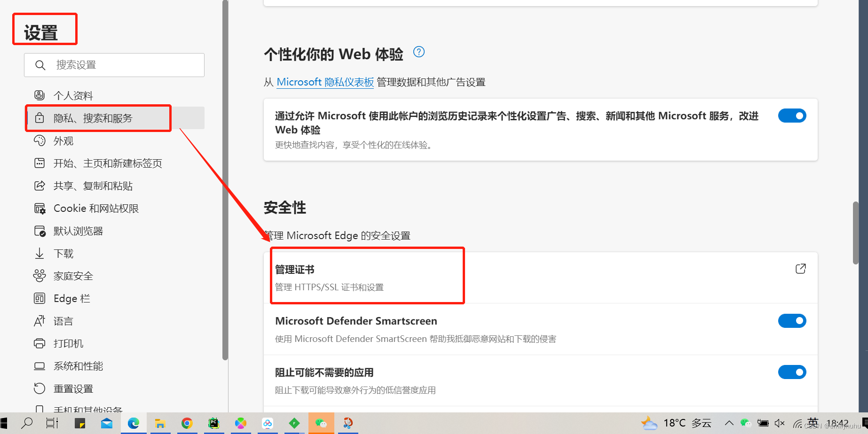868x434 pixels.
Task: Click help icon beside 个性化你的 Web 体验
Action: (418, 52)
